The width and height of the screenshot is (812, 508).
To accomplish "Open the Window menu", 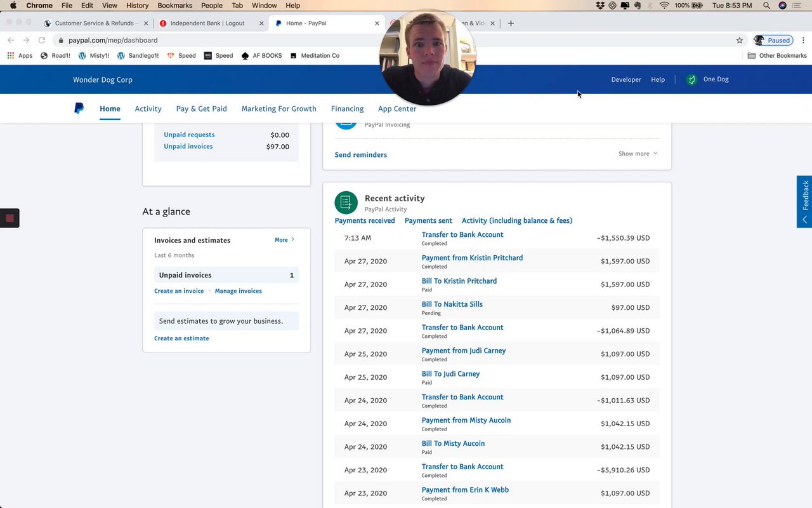I will tap(265, 6).
